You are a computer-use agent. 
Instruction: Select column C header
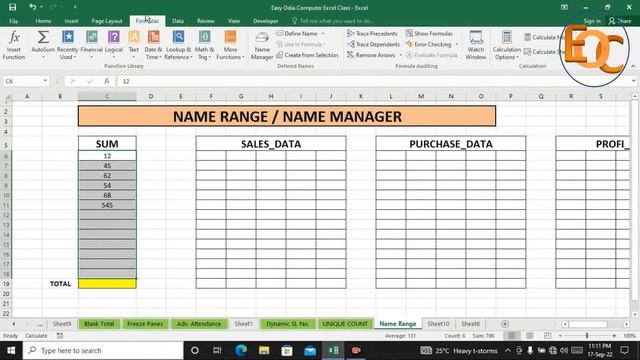107,96
